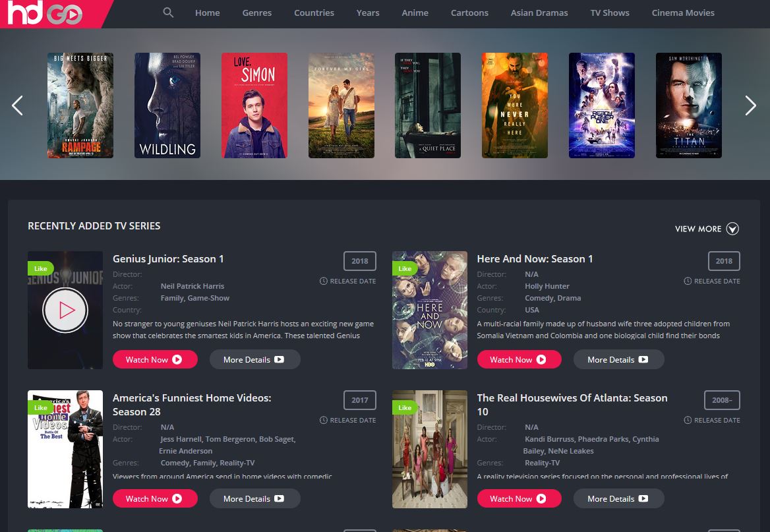
Task: Click clock icon beside Here And Now release date
Action: (688, 281)
